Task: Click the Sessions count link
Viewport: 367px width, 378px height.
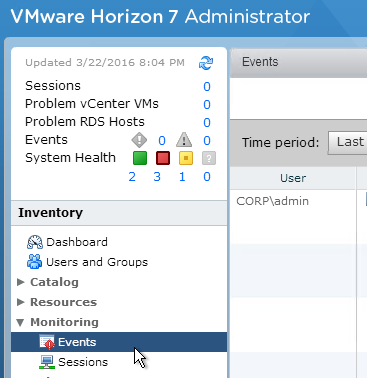Action: tap(207, 86)
